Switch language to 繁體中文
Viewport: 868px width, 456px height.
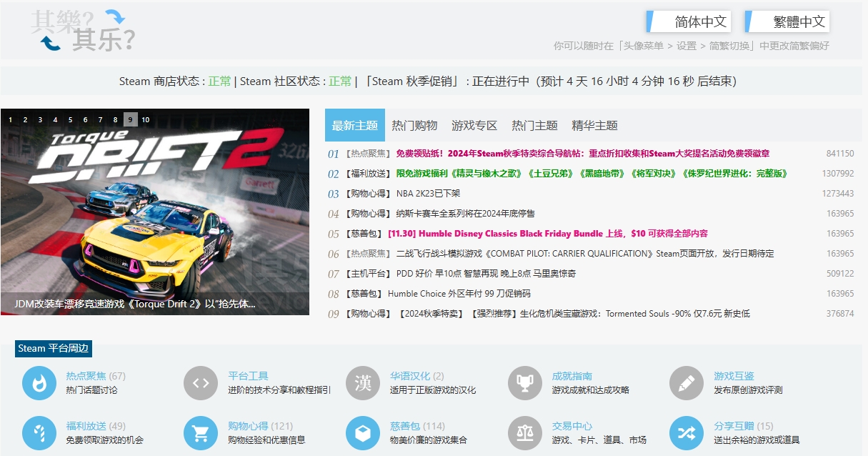pyautogui.click(x=787, y=21)
